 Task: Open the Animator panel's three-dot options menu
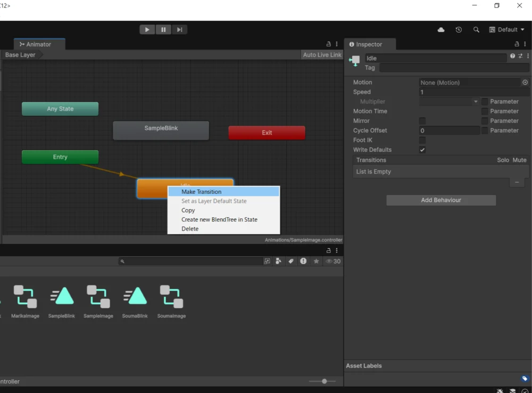[x=337, y=44]
